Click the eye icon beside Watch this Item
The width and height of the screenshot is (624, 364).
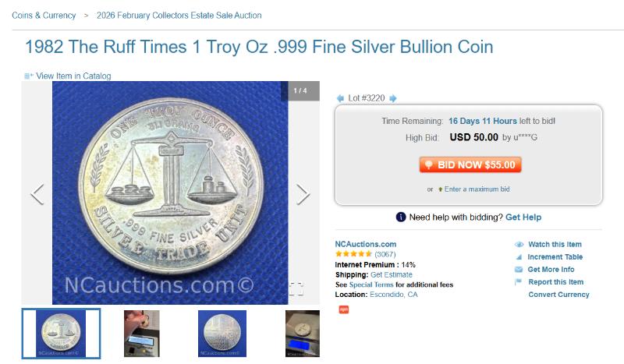pyautogui.click(x=519, y=244)
